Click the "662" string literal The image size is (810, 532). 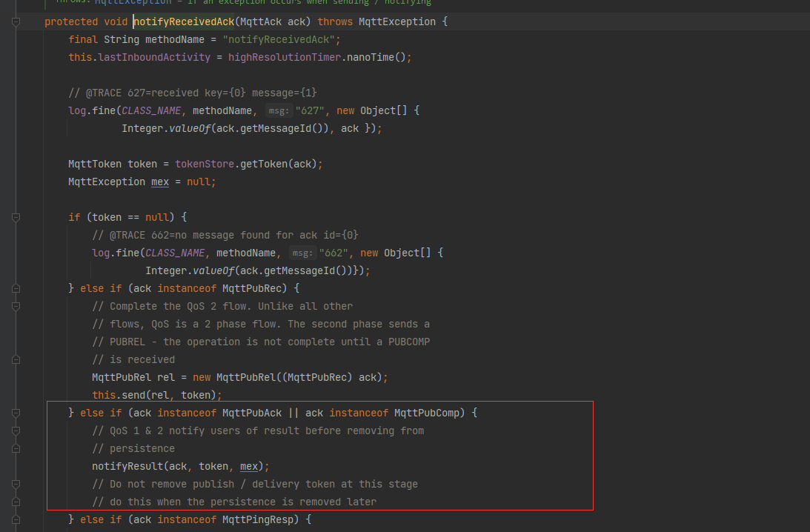coord(333,253)
